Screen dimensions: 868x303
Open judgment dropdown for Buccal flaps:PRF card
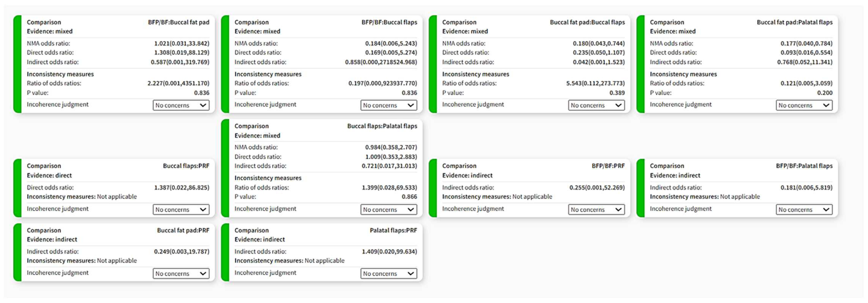tap(181, 209)
